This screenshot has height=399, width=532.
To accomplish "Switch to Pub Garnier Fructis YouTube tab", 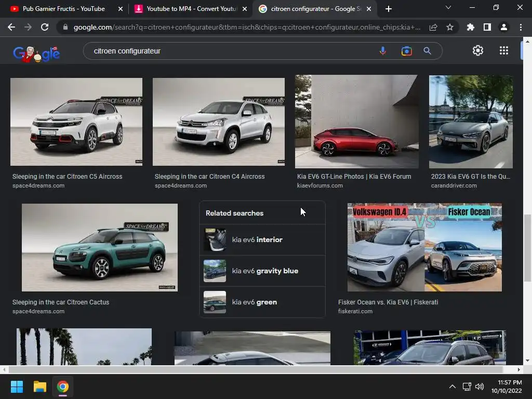I will point(64,9).
